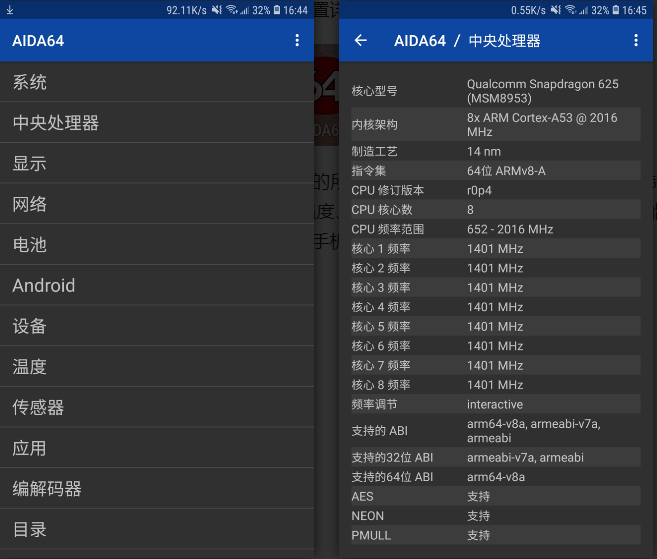
Task: Select the 核心 8 频率 row
Action: [x=496, y=385]
